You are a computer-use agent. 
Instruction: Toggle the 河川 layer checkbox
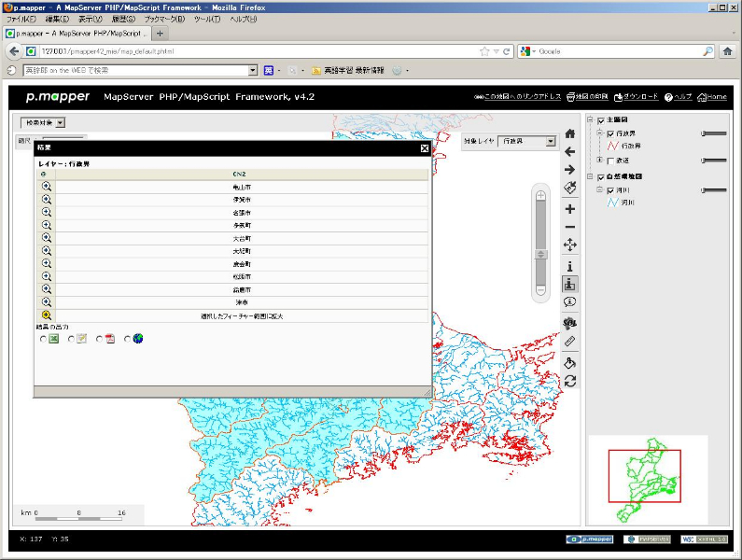tap(611, 190)
